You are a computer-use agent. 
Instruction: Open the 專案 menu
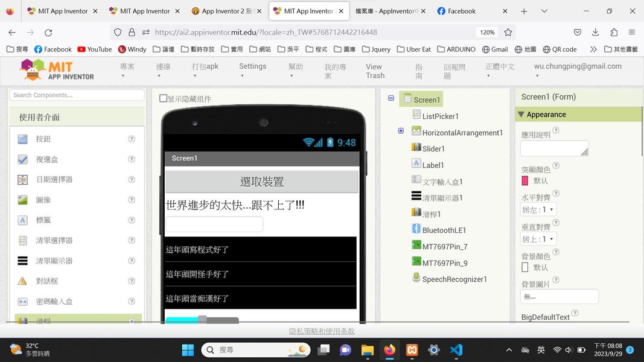127,68
